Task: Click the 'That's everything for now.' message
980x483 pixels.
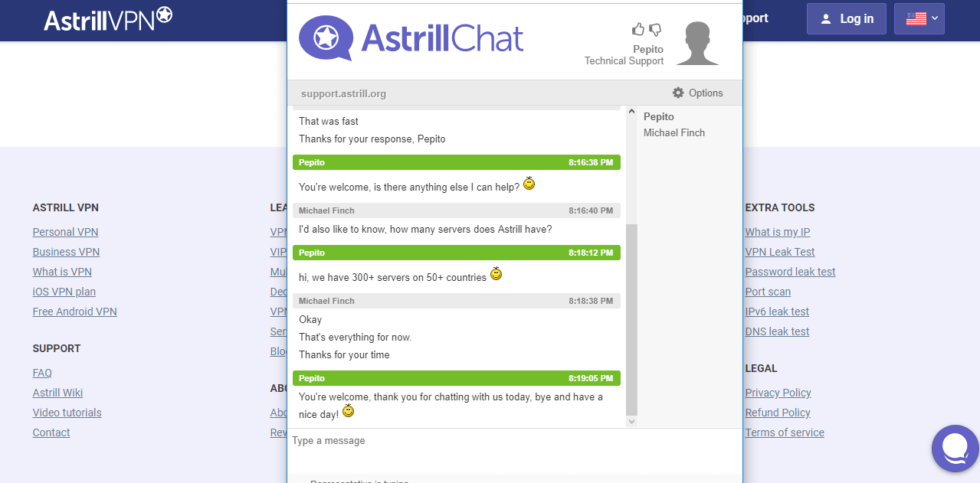Action: click(x=356, y=337)
